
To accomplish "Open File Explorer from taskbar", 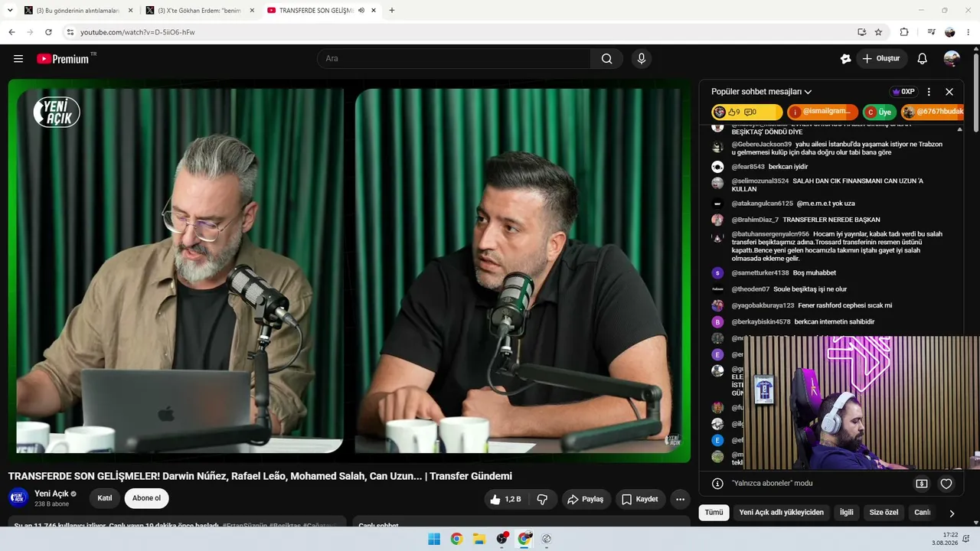I will point(479,539).
